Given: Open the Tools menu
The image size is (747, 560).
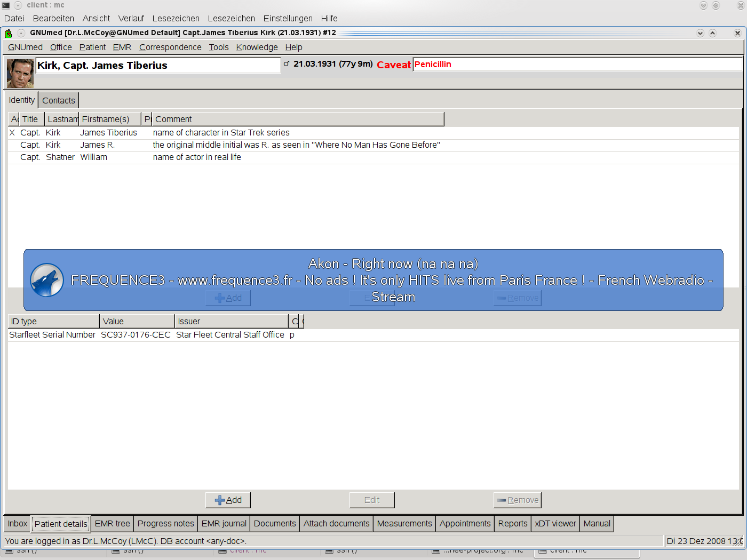Looking at the screenshot, I should 219,47.
